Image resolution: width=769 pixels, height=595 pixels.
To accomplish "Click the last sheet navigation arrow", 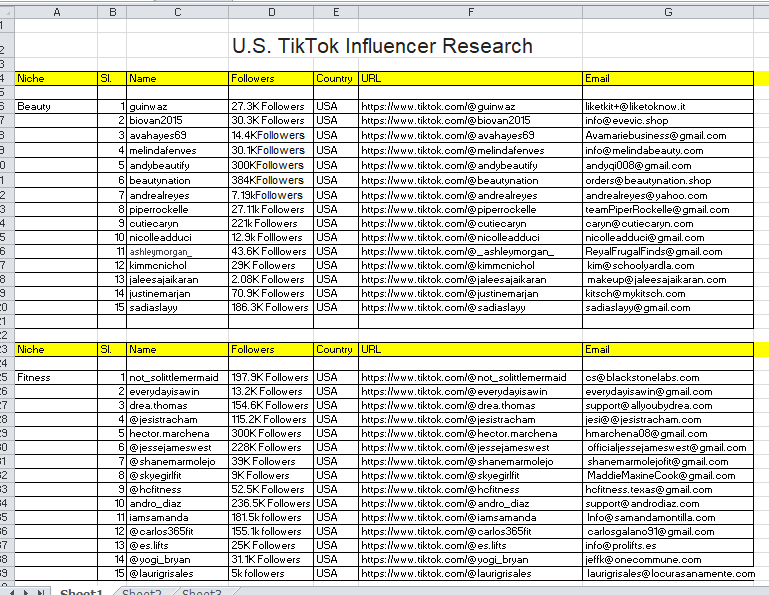I will point(40,592).
